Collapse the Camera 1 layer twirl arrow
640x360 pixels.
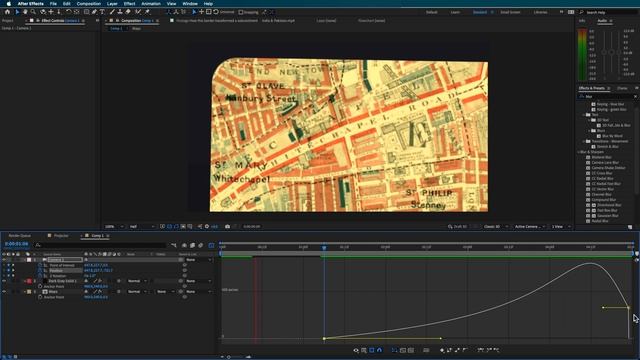click(x=24, y=260)
